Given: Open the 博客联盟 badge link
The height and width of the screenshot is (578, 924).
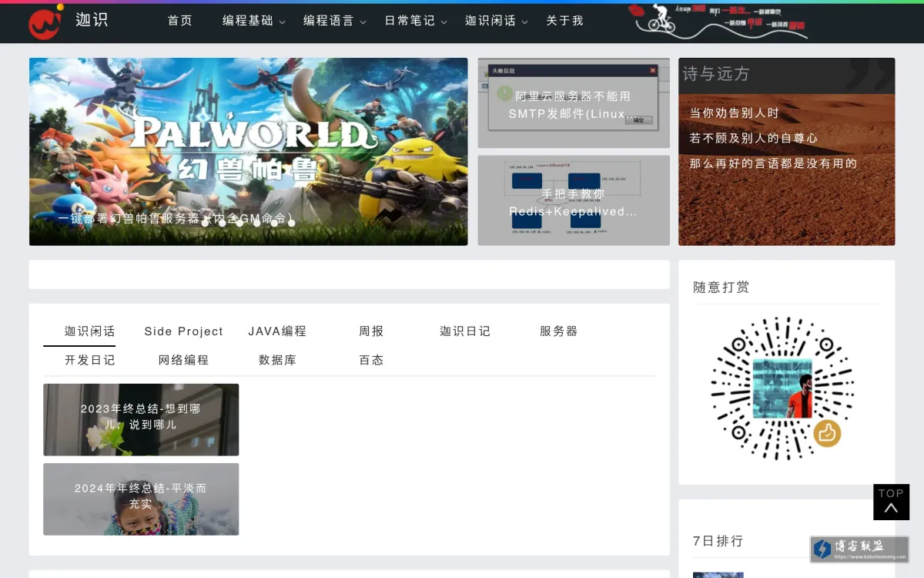Looking at the screenshot, I should (x=859, y=549).
